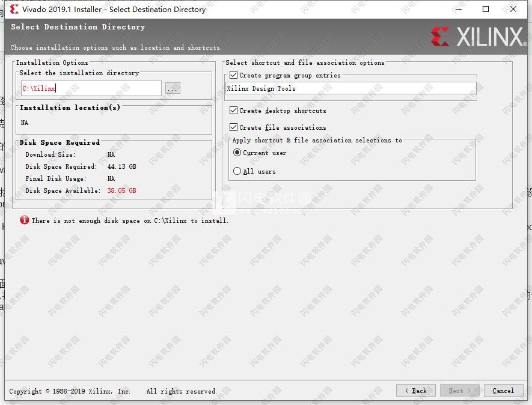Click the 'Select Destination Directory' heading
This screenshot has width=532, height=405.
[x=78, y=27]
